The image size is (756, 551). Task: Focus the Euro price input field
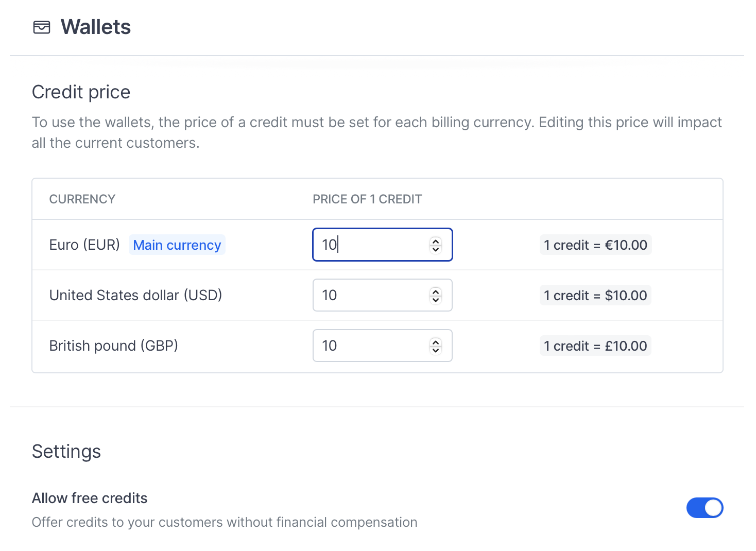click(382, 245)
